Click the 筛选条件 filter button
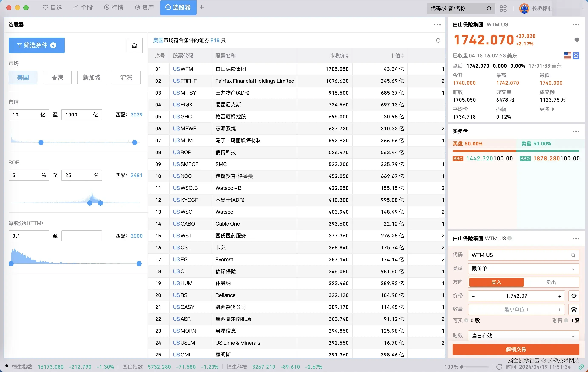Screen dimensions: 588x372 tap(36, 45)
